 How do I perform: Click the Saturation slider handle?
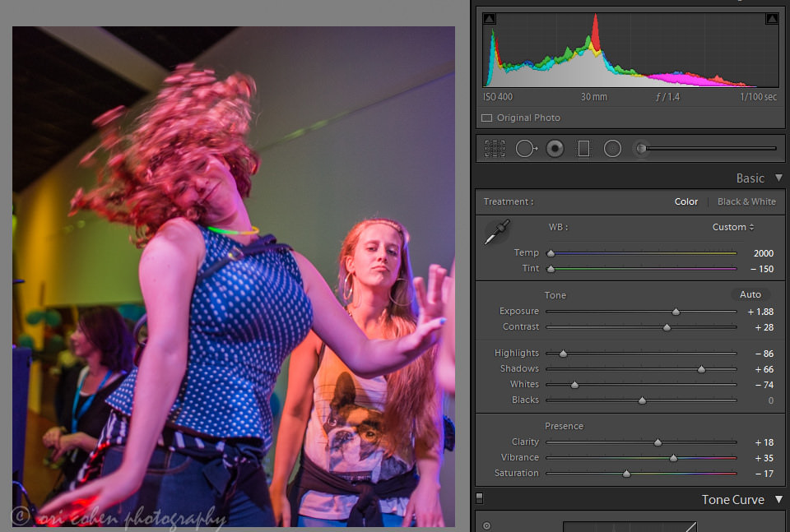click(626, 474)
